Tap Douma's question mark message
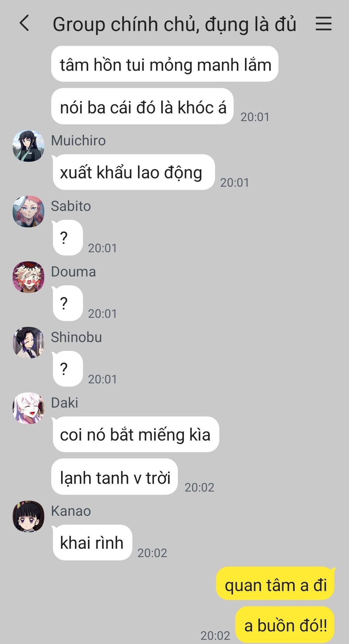The image size is (349, 644). coord(67,303)
